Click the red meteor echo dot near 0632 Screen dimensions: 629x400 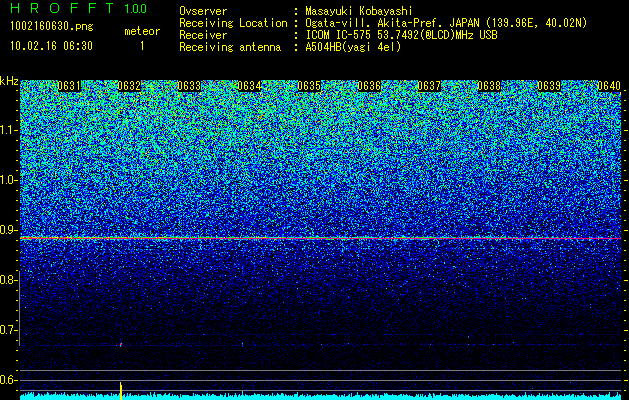[121, 344]
